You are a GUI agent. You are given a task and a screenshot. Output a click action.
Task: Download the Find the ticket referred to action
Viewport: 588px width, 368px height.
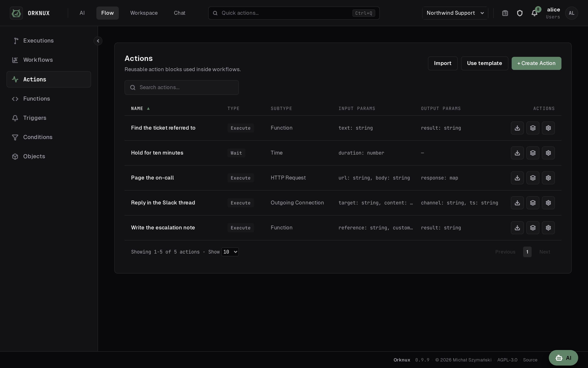(517, 128)
